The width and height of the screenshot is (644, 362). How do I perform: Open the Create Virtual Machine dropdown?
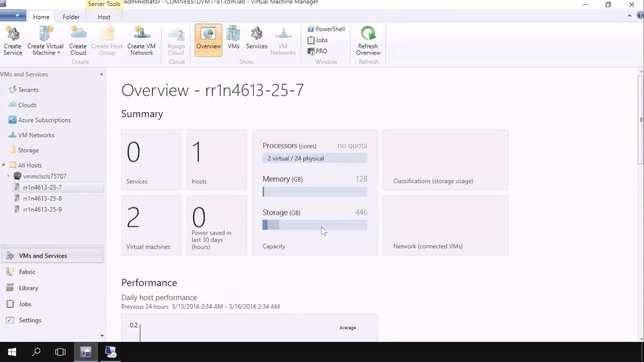[45, 40]
